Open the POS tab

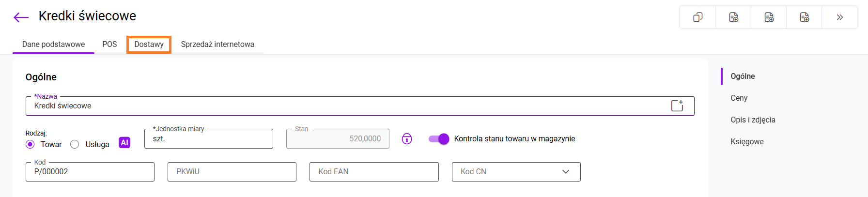point(109,45)
